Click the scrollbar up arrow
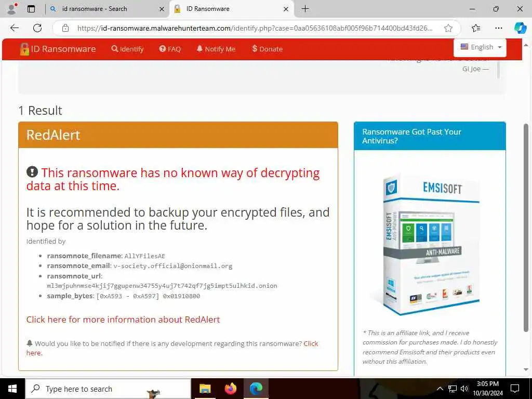Screen dimensions: 532x399 point(526,45)
